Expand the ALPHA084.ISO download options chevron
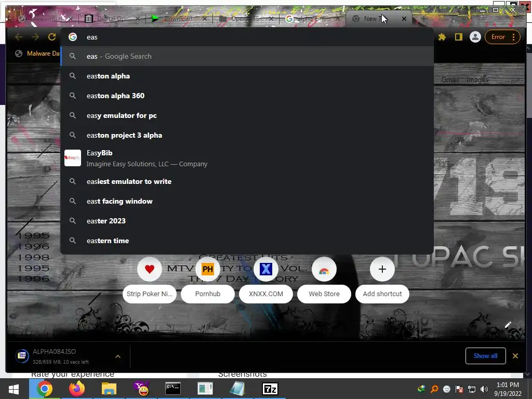The width and height of the screenshot is (532, 399). [x=118, y=356]
